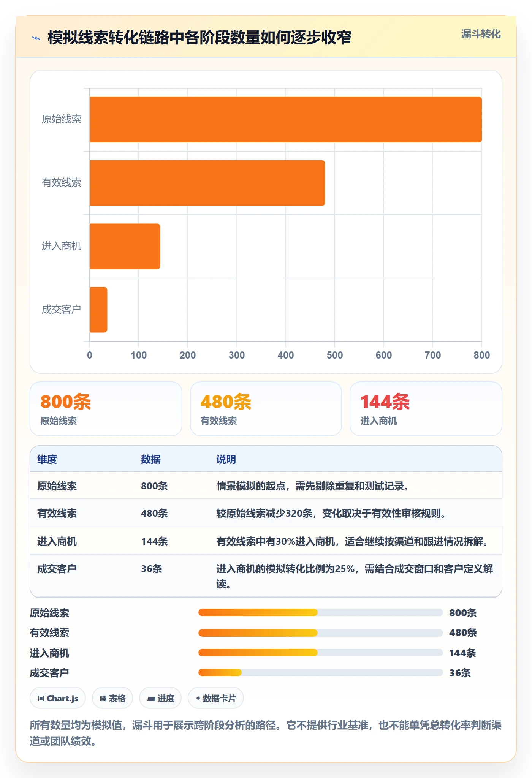This screenshot has width=532, height=778.
Task: Click the 36条 value beside progress bar
Action: pyautogui.click(x=460, y=673)
